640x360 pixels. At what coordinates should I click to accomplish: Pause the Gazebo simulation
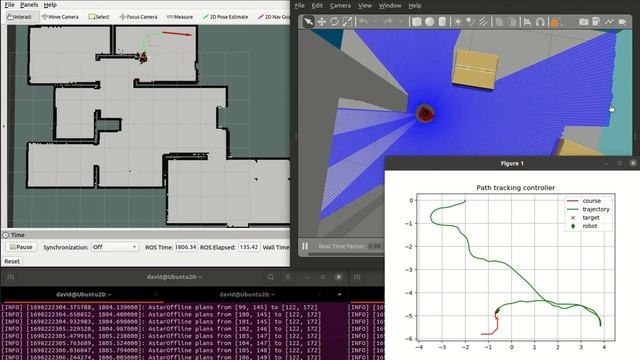[305, 246]
